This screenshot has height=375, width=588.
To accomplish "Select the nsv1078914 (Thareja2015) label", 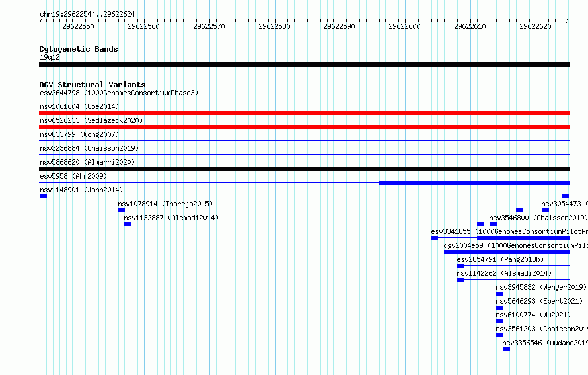I will pos(165,204).
